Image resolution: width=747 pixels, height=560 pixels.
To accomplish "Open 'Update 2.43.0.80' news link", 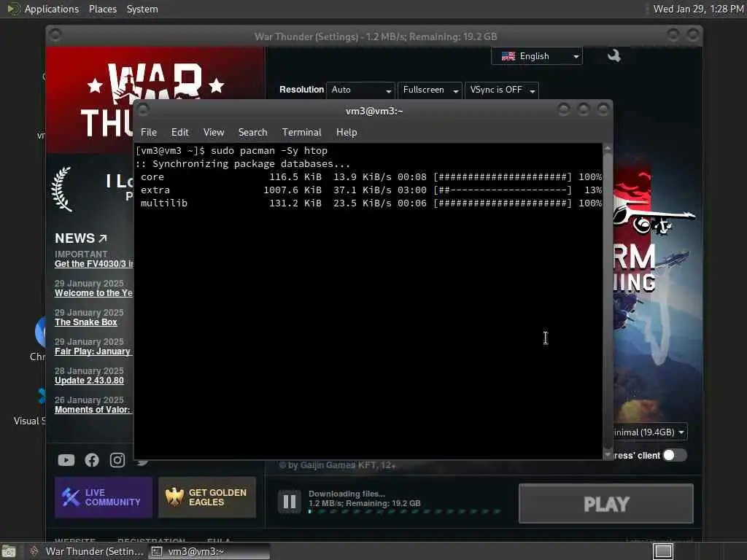I will (89, 381).
